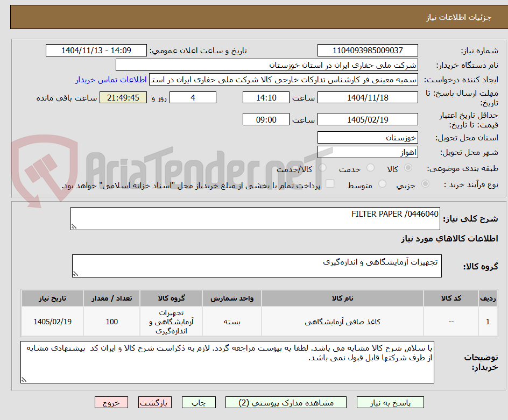
Task: Click the page header جزئیات اطلاعات نیاز
Action: coord(458,17)
